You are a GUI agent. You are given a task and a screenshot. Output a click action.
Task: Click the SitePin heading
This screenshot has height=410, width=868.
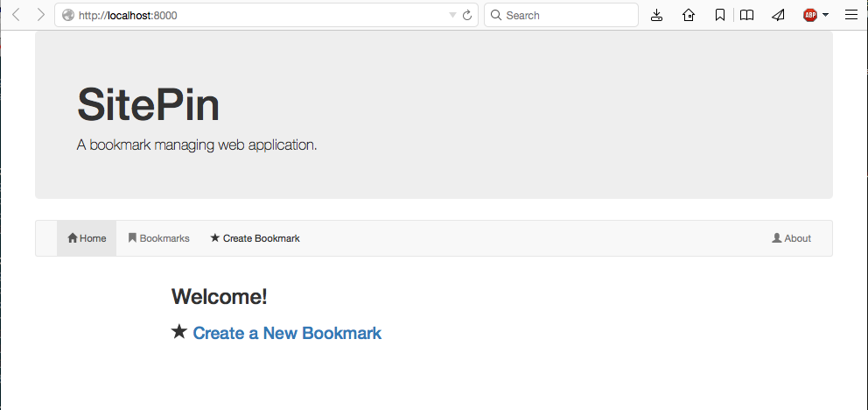click(x=149, y=105)
